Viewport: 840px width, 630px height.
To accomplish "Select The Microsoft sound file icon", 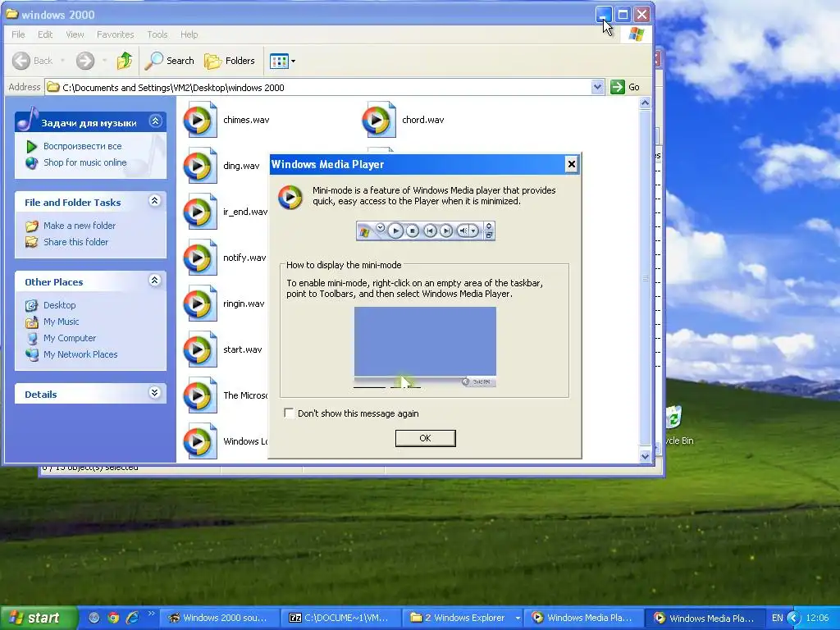I will click(x=200, y=395).
